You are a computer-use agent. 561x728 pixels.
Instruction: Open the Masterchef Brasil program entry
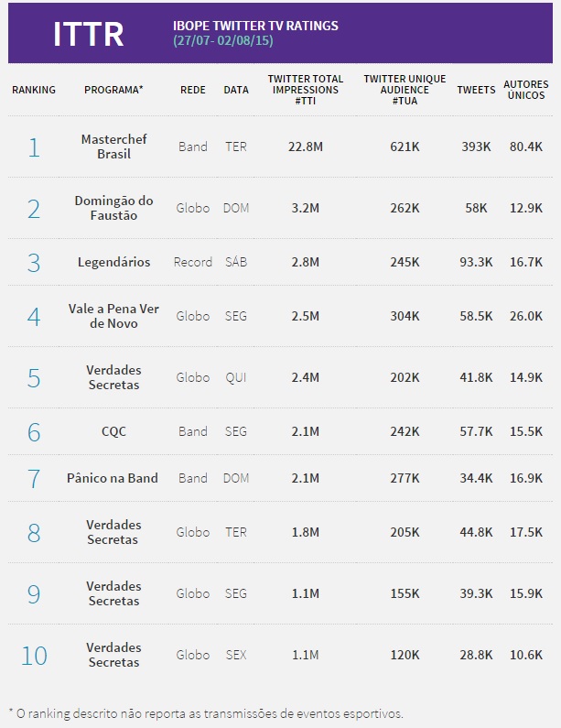point(113,147)
